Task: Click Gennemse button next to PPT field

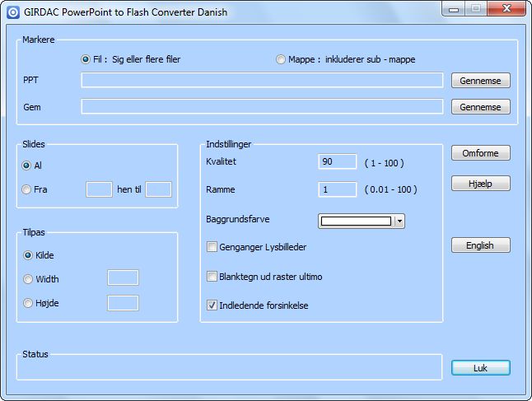Action: pos(480,81)
